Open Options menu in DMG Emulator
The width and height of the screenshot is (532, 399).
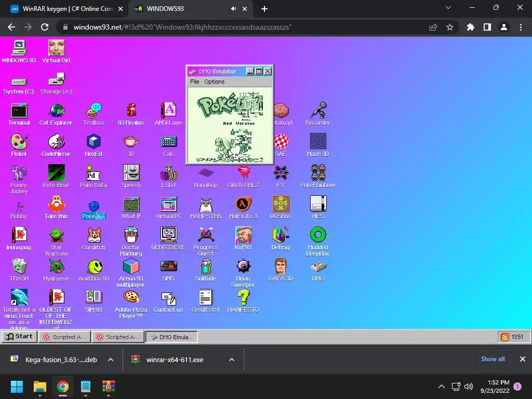tap(215, 82)
